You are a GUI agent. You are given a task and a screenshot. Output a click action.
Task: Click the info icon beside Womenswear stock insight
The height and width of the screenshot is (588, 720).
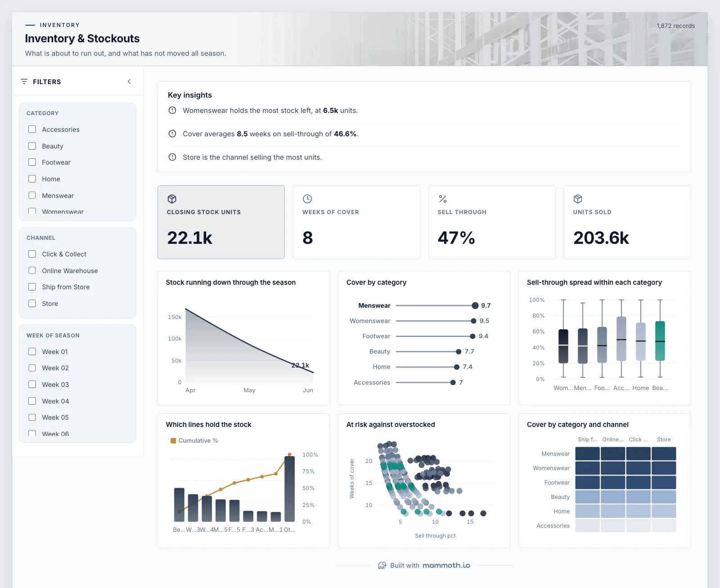172,110
